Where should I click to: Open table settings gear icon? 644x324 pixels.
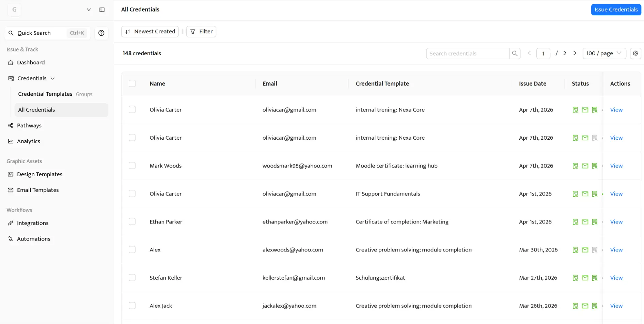(635, 53)
